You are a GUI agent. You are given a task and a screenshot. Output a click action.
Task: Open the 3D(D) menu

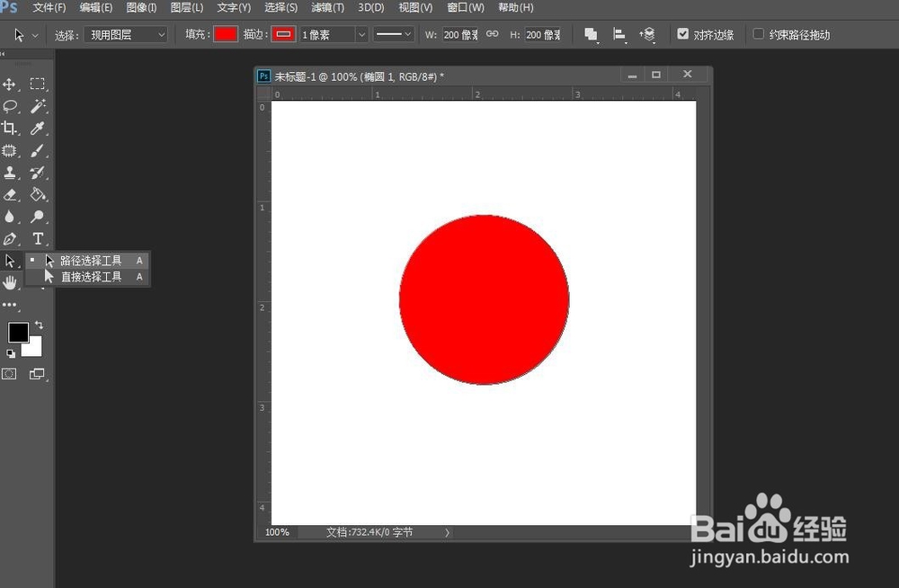371,7
